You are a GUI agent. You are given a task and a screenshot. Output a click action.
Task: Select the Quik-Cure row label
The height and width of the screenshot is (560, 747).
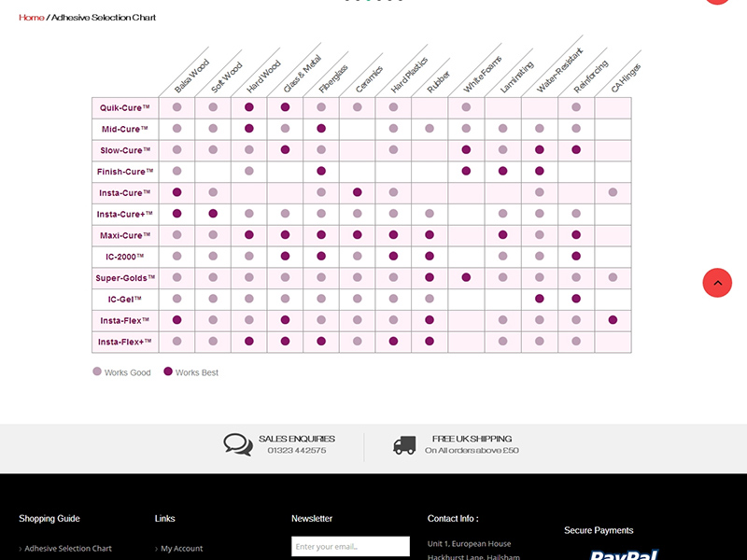pyautogui.click(x=125, y=107)
